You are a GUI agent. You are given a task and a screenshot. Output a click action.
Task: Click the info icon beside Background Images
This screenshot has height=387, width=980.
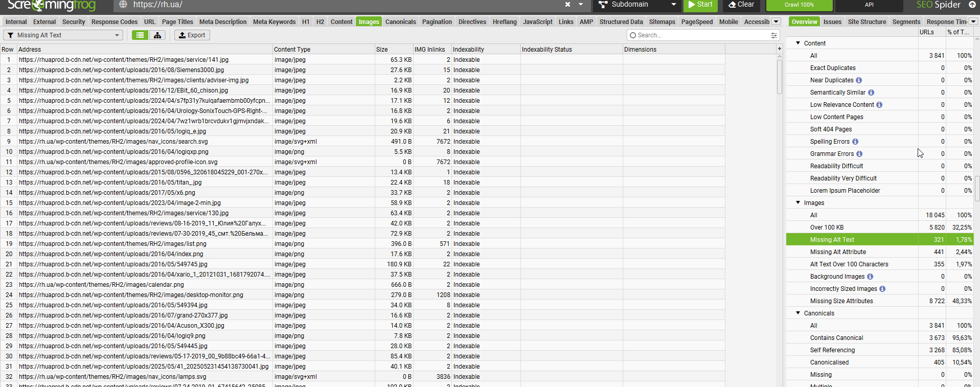tap(870, 277)
